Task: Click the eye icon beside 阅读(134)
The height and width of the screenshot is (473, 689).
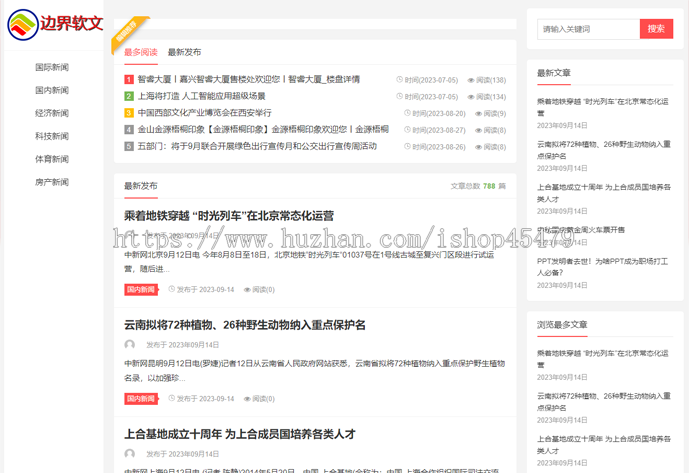Action: click(471, 97)
